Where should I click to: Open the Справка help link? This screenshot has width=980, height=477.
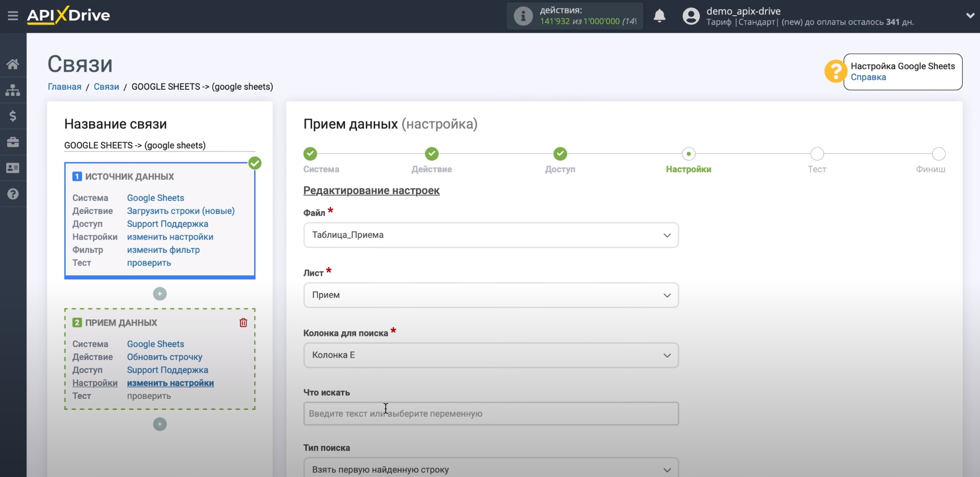868,77
